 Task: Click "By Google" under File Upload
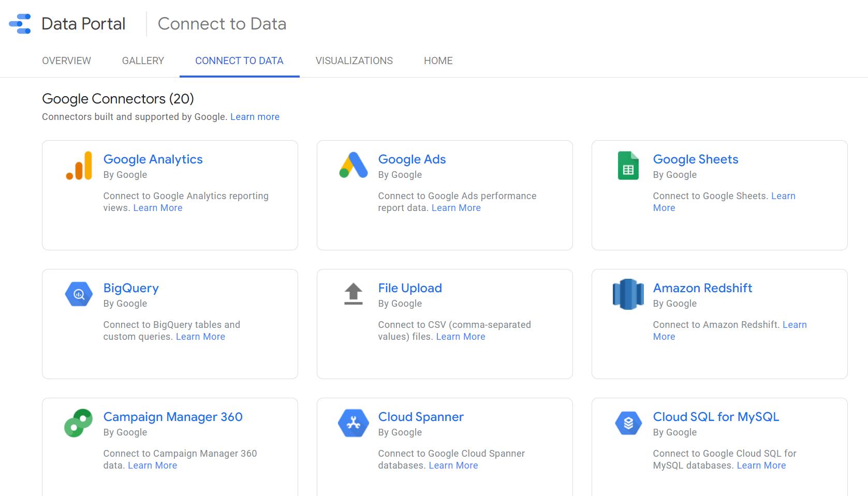(x=400, y=304)
